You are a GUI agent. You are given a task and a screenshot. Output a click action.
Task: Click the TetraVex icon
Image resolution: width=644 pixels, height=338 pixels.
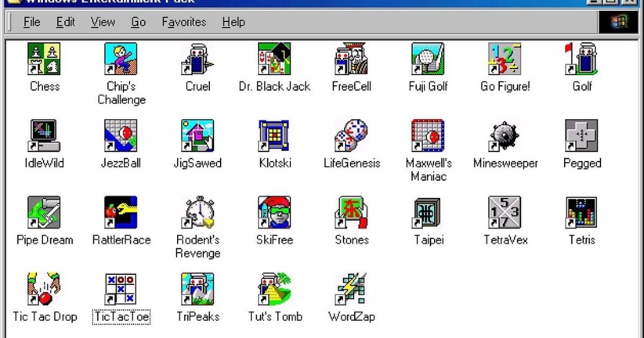tap(505, 212)
